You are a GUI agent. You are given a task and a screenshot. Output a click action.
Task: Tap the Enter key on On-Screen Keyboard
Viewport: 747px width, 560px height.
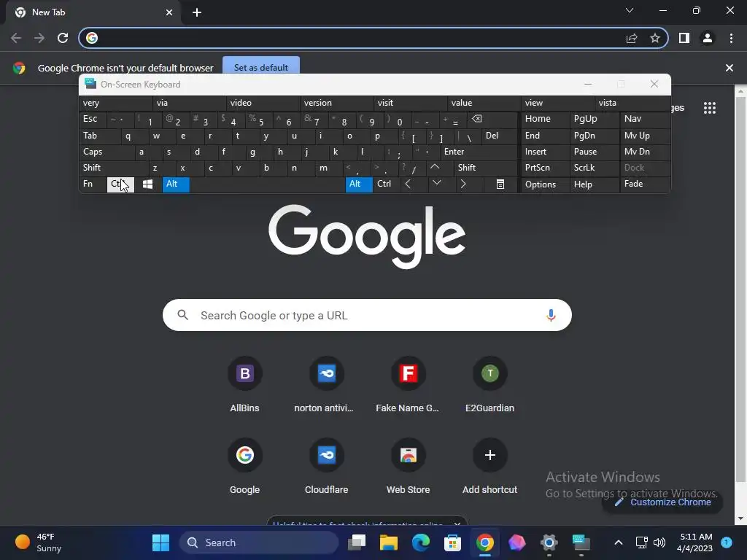point(479,152)
